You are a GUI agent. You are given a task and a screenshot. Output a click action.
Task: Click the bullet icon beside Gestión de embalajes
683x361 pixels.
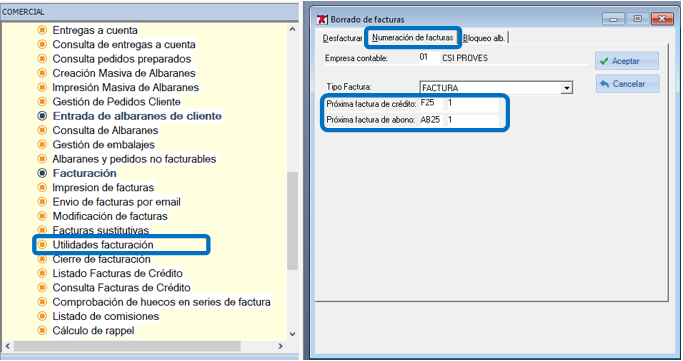(x=42, y=145)
